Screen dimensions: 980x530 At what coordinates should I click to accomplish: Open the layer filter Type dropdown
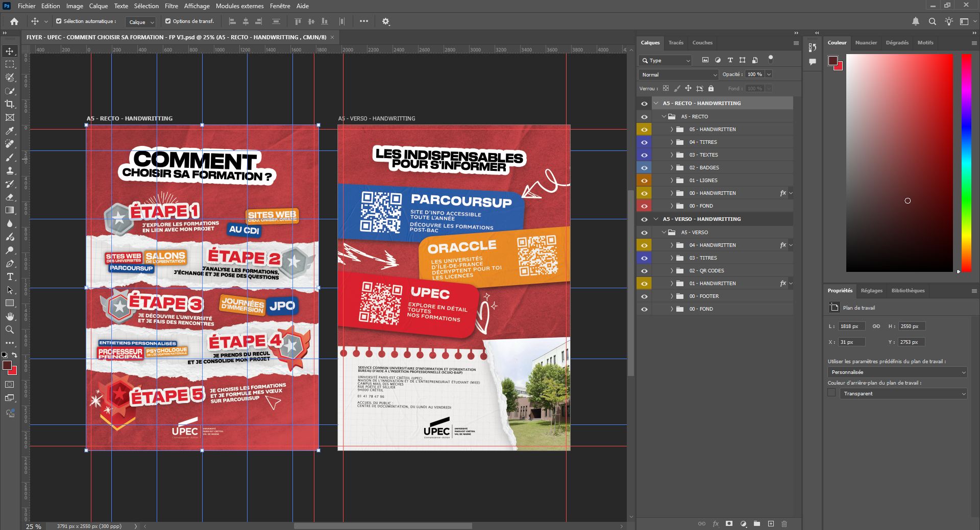coord(665,60)
